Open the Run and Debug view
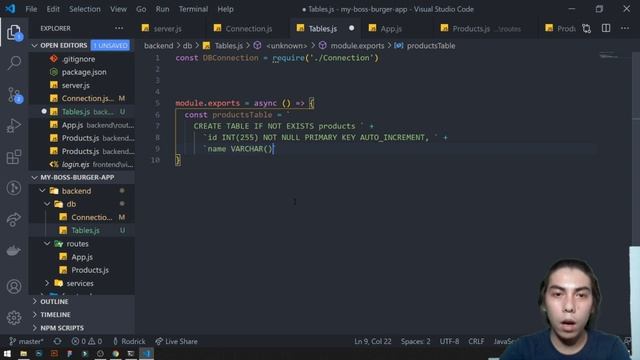Image resolution: width=640 pixels, height=360 pixels. (14, 126)
